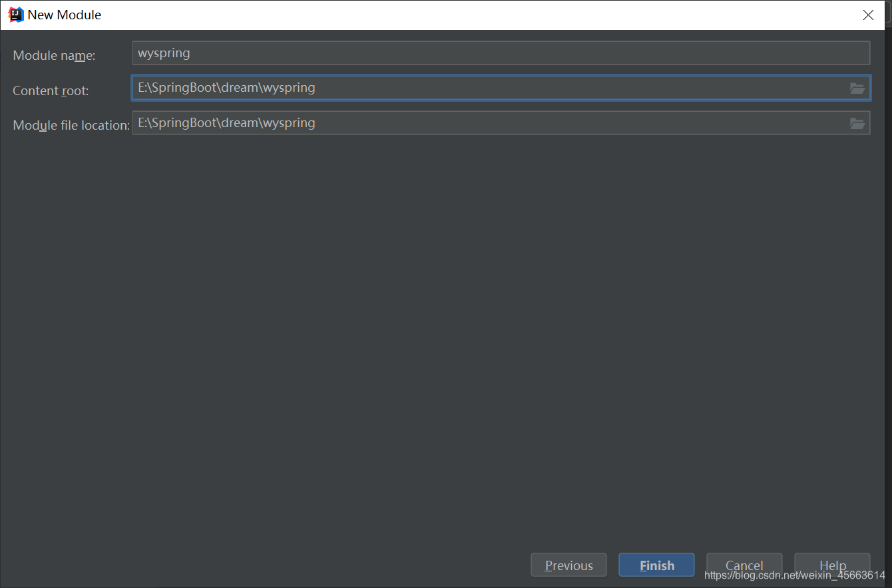Browse folder for Module file location

(x=857, y=123)
